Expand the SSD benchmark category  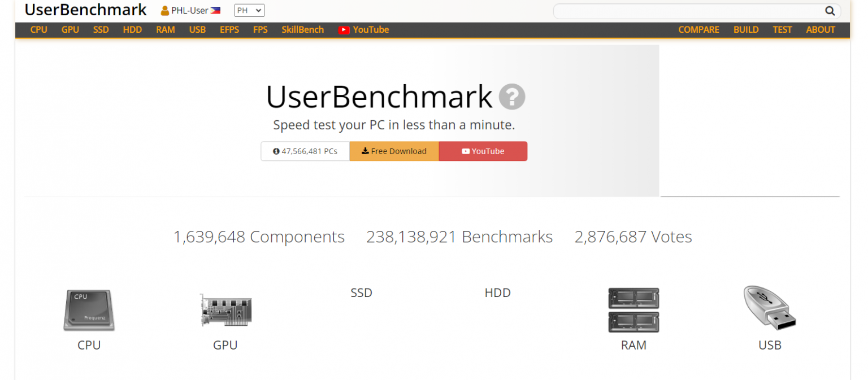tap(361, 292)
